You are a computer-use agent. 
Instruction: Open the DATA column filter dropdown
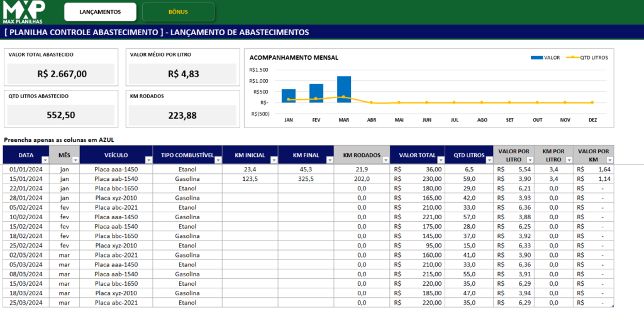[x=44, y=160]
